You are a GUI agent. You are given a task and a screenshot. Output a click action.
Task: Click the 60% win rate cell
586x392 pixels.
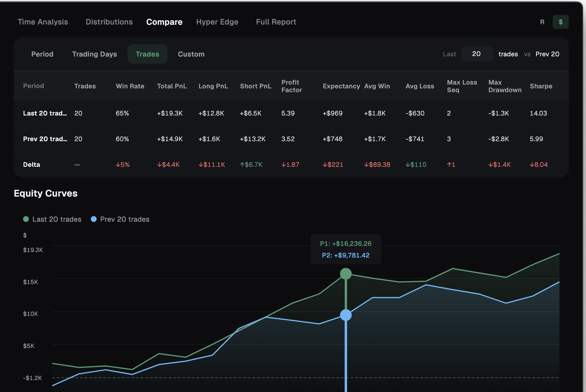pos(122,139)
